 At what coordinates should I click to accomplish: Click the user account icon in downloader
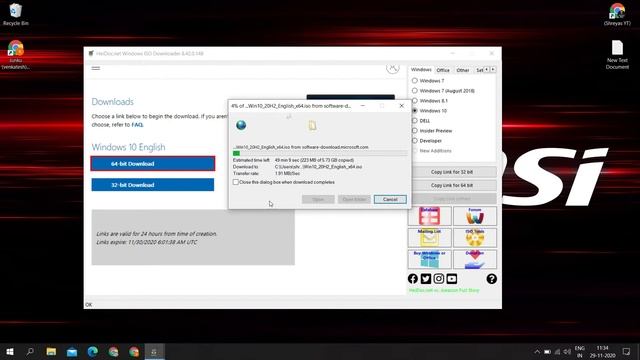[393, 68]
